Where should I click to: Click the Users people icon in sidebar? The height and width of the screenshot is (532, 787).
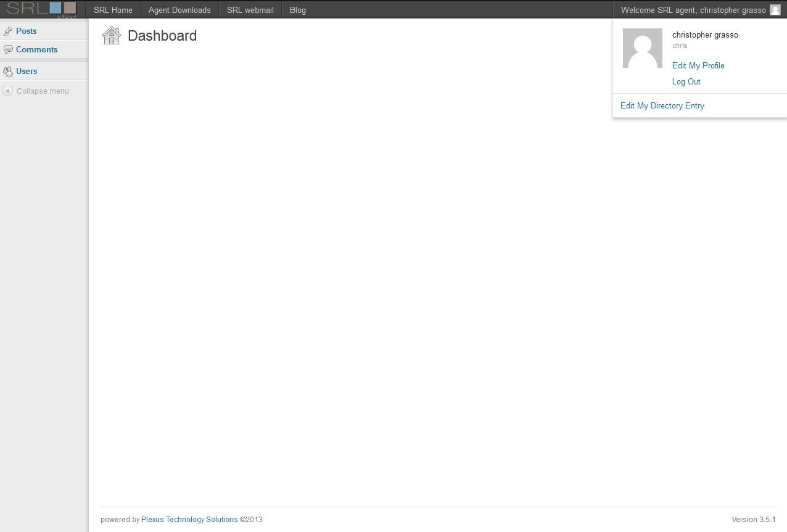click(8, 71)
